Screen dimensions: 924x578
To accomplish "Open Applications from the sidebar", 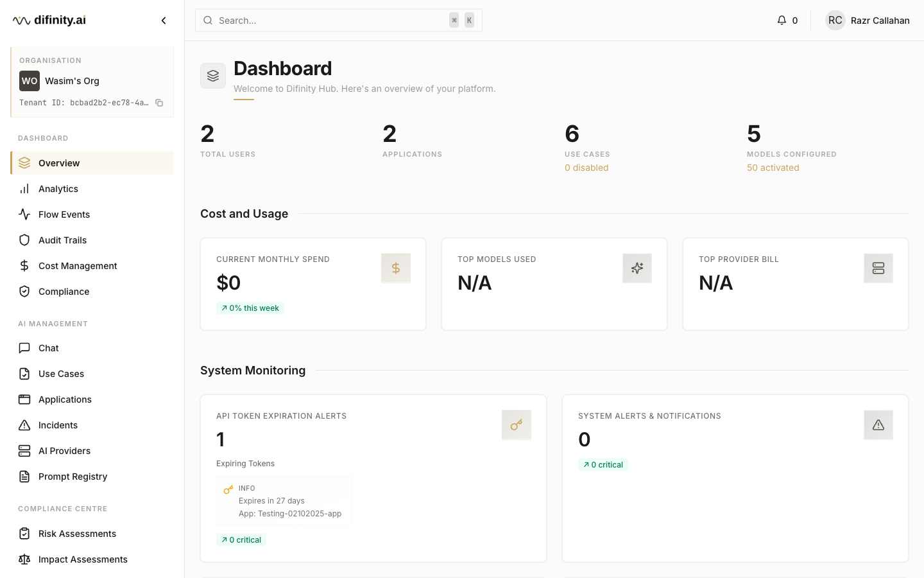I will click(x=92, y=399).
